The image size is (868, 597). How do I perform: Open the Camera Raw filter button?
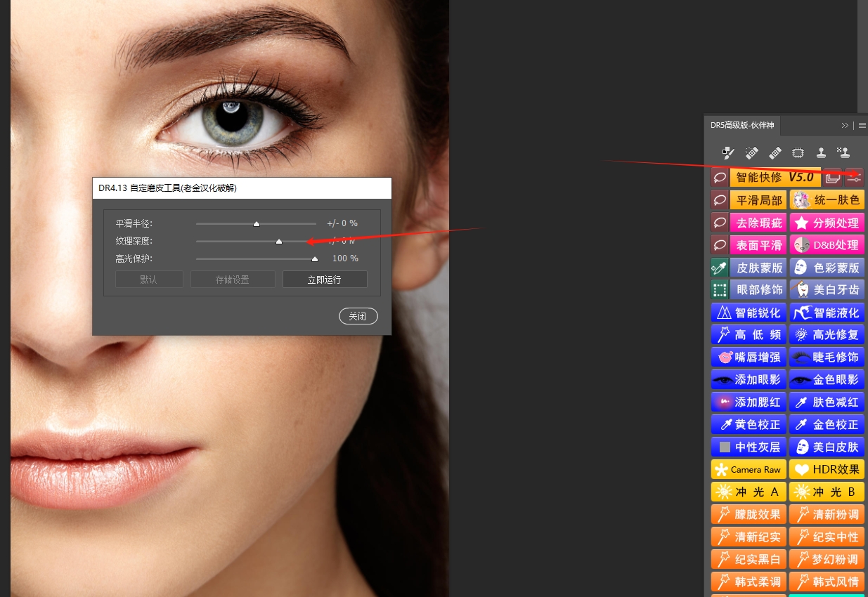(749, 469)
